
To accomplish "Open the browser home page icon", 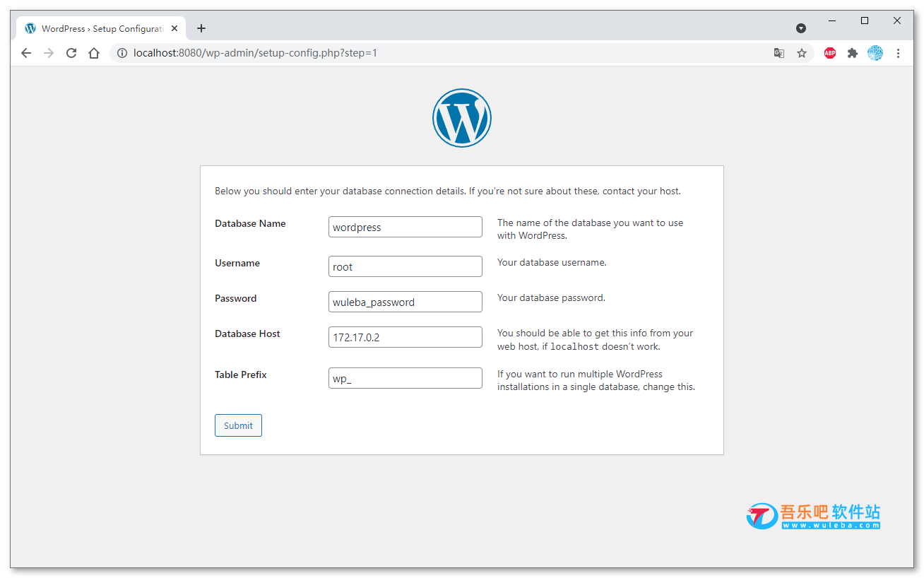I will click(x=94, y=53).
